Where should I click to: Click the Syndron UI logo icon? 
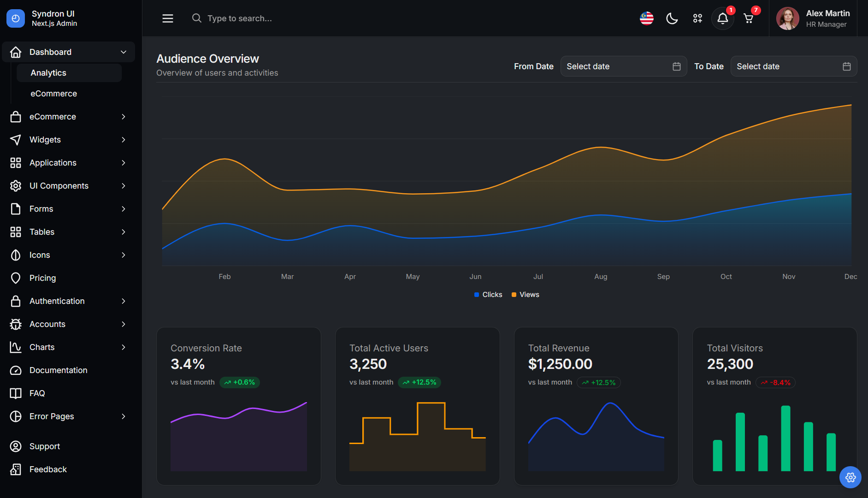[x=16, y=18]
